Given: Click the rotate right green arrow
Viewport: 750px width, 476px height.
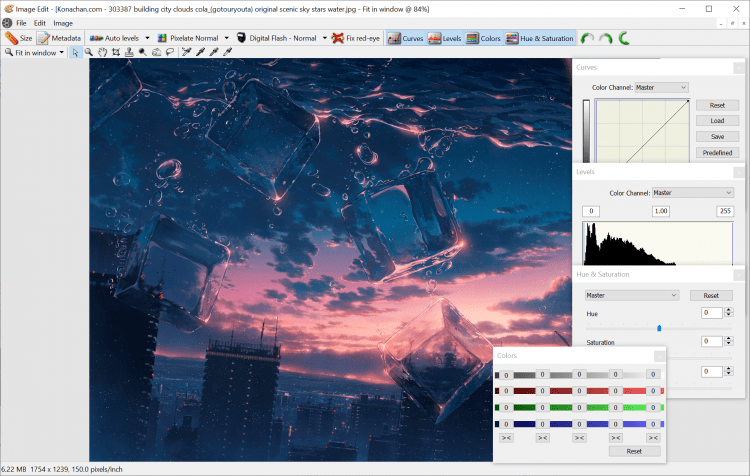Looking at the screenshot, I should pos(605,38).
